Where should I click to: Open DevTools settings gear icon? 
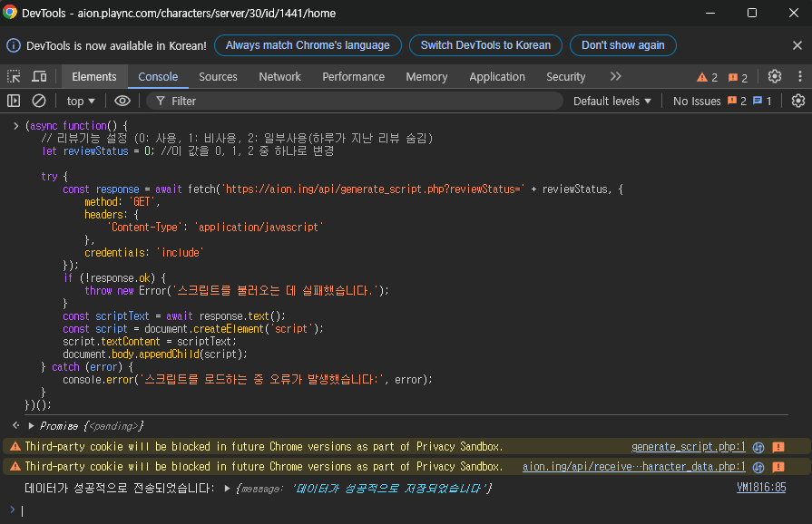point(774,77)
